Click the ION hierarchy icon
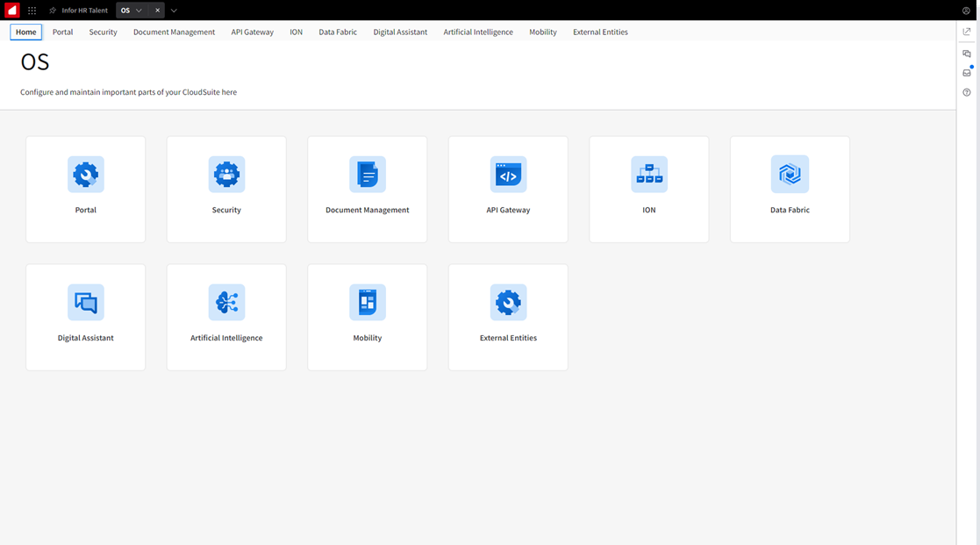Image resolution: width=980 pixels, height=545 pixels. pyautogui.click(x=649, y=175)
